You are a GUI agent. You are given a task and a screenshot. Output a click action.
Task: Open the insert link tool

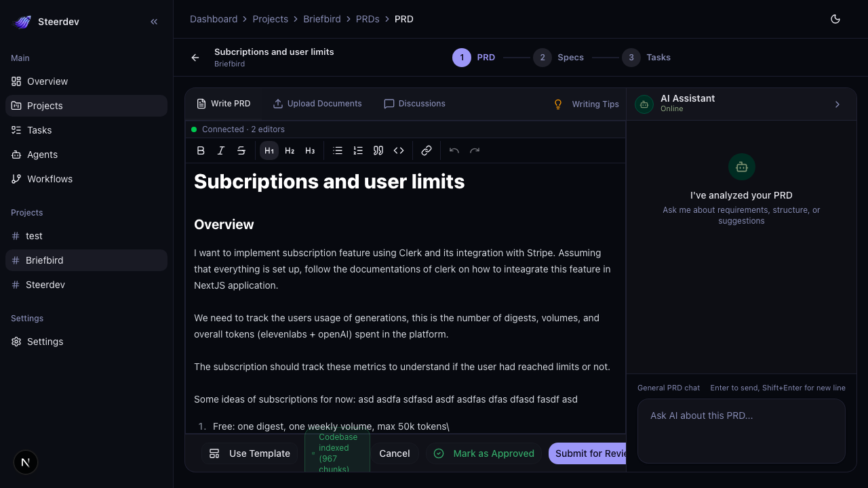[x=427, y=150]
